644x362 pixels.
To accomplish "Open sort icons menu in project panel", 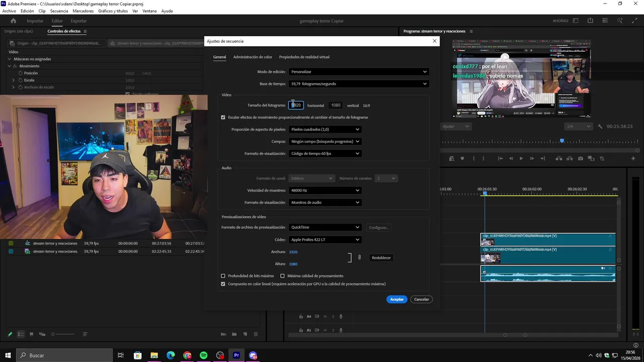I will 85,334.
